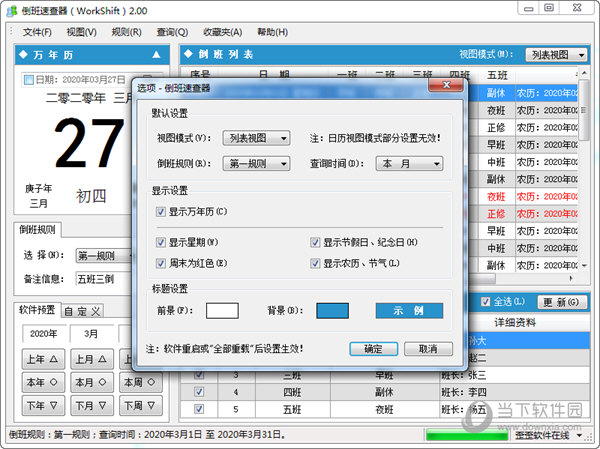Click the large date number 27
Viewport: 600px width, 449px height.
click(90, 143)
